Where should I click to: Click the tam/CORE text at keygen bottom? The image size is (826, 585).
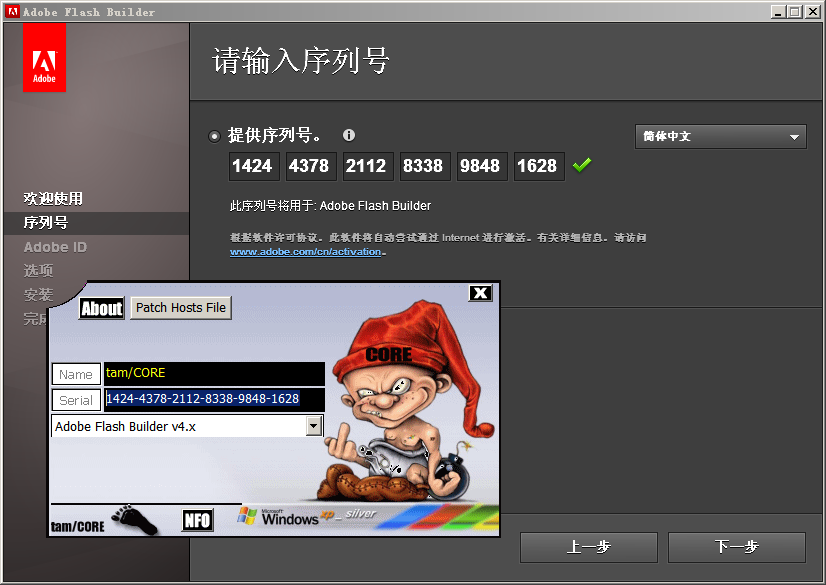coord(77,527)
